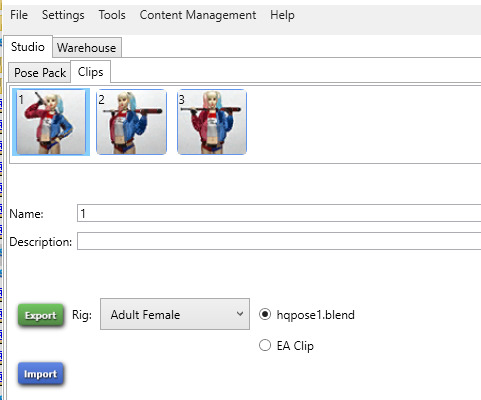Open the Tools menu
481x400 pixels.
coord(112,15)
